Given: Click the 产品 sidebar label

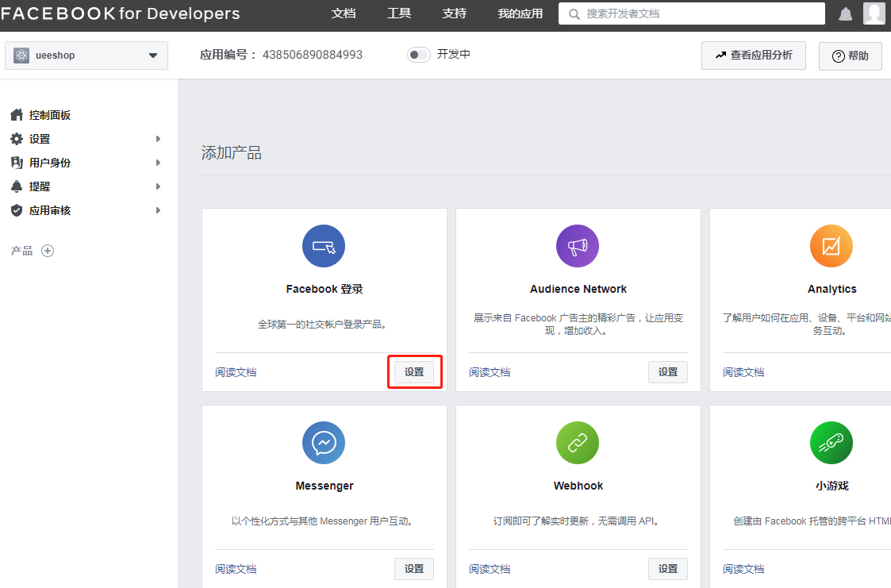Looking at the screenshot, I should coord(21,251).
